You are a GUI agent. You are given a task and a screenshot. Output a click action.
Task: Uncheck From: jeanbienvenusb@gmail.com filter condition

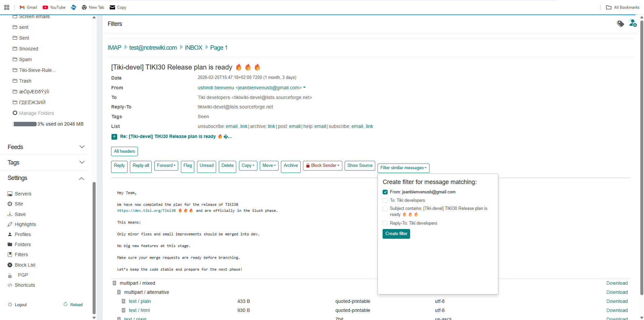pos(385,192)
